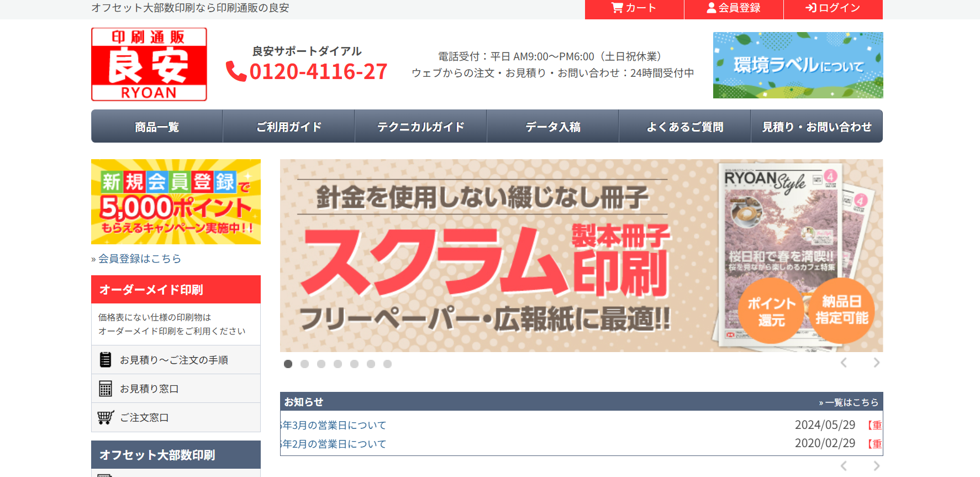Select the fourth carousel dot
This screenshot has height=477, width=980.
coord(338,364)
